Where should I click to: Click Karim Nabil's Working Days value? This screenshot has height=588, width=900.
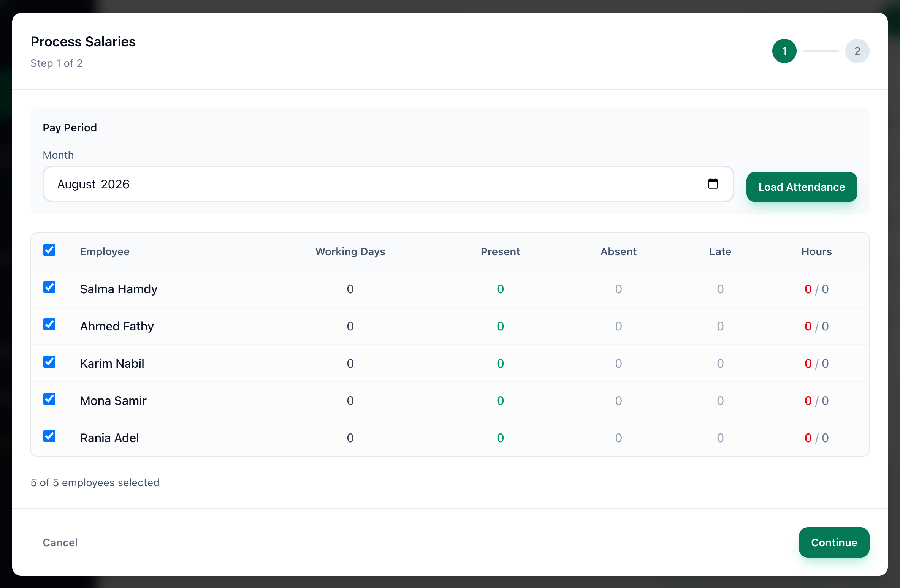tap(350, 364)
